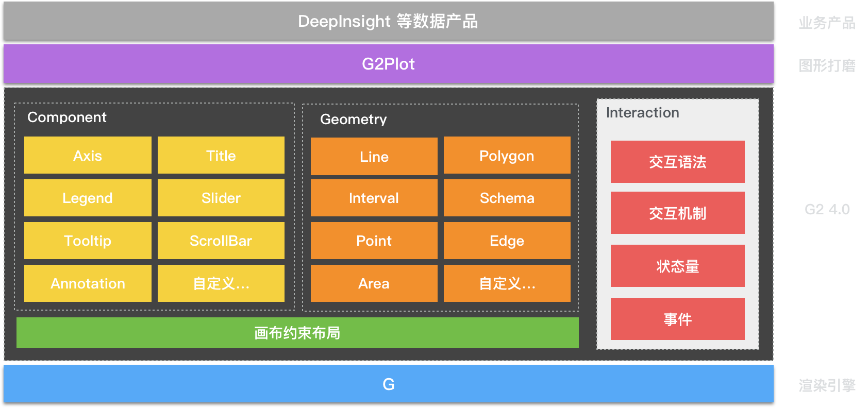Click the Annotation component block
The width and height of the screenshot is (868, 408).
(88, 283)
